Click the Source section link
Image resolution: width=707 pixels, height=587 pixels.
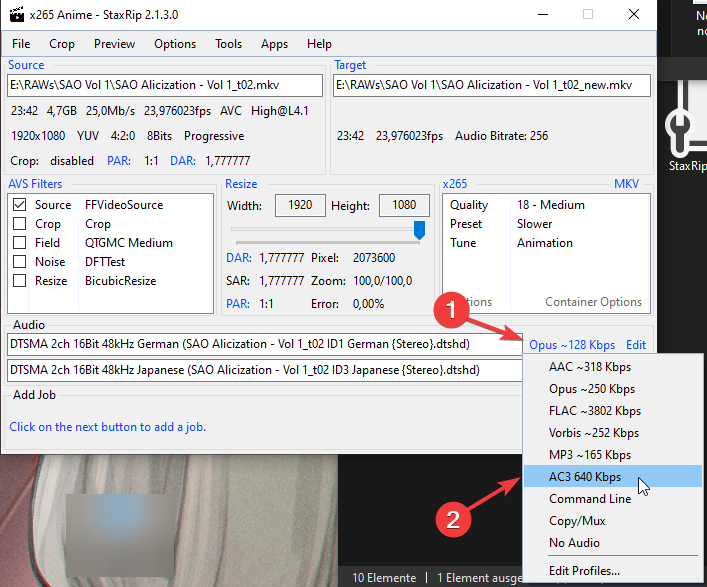click(x=26, y=65)
